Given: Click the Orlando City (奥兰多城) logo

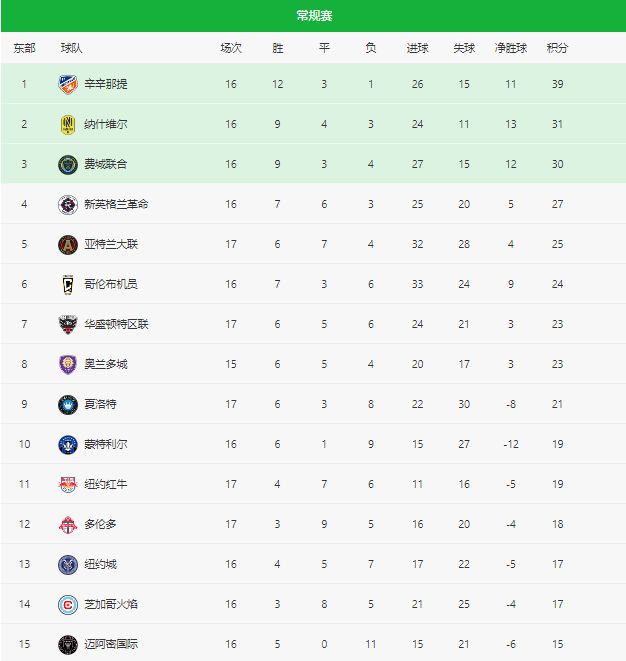Looking at the screenshot, I should pyautogui.click(x=68, y=364).
